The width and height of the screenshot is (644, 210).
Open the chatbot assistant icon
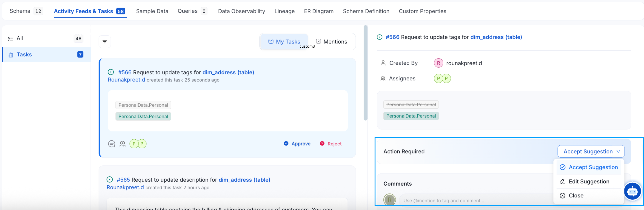(632, 191)
